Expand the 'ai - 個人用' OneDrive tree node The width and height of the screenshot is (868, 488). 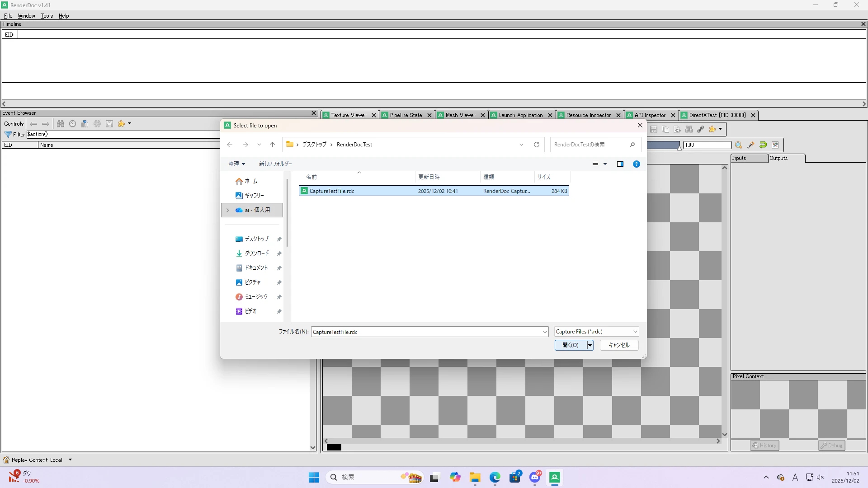pyautogui.click(x=228, y=210)
